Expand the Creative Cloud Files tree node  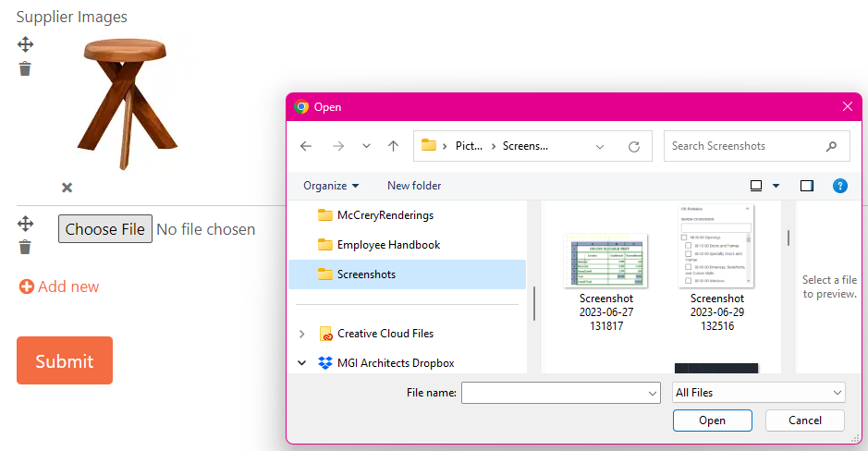pos(301,334)
